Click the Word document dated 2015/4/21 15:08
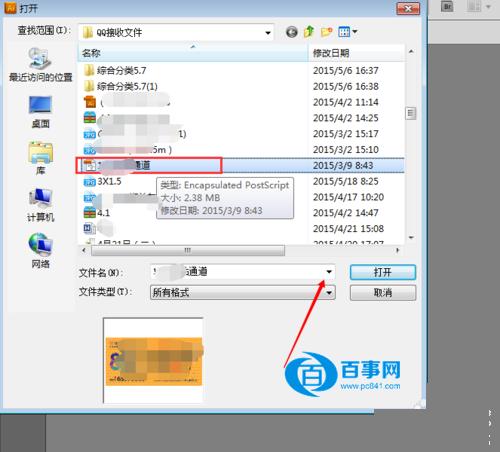The width and height of the screenshot is (500, 452). pos(98,228)
